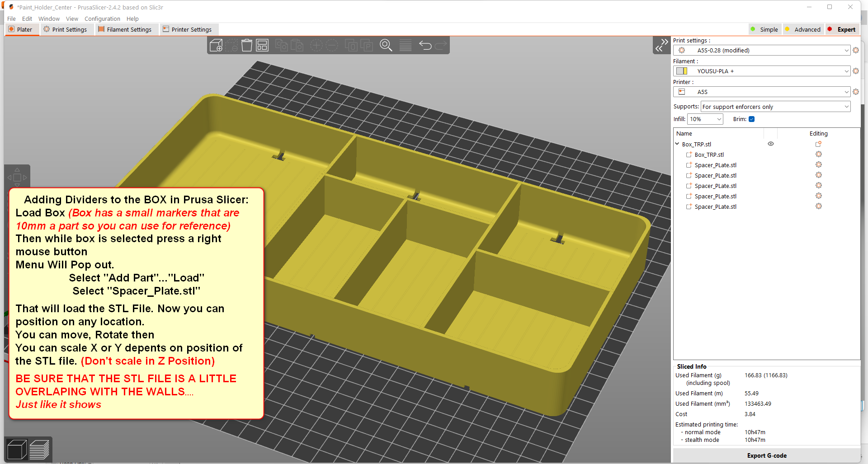Click the Arrange objects icon
The height and width of the screenshot is (464, 868).
click(262, 45)
